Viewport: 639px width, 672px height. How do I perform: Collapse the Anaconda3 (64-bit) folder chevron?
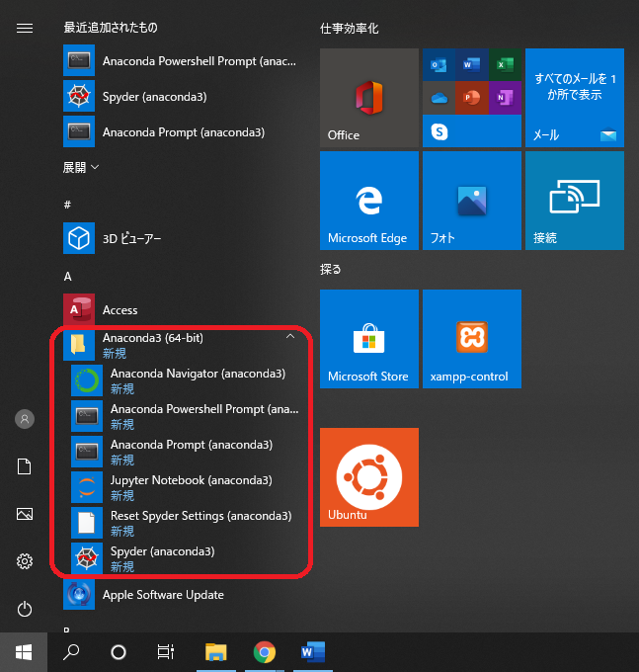click(290, 336)
